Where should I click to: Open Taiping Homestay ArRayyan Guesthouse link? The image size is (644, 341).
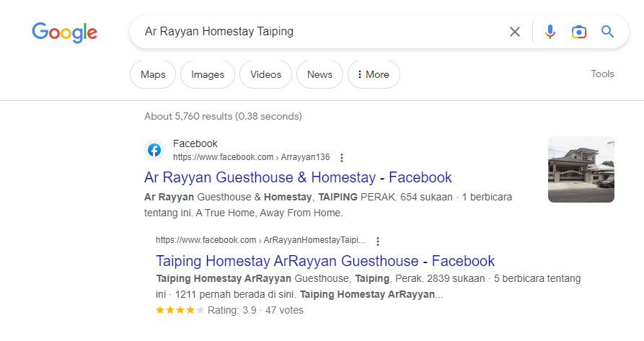point(325,261)
